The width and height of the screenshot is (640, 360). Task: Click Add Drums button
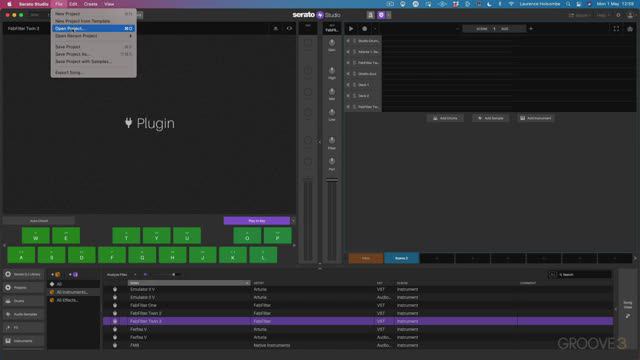(x=445, y=118)
